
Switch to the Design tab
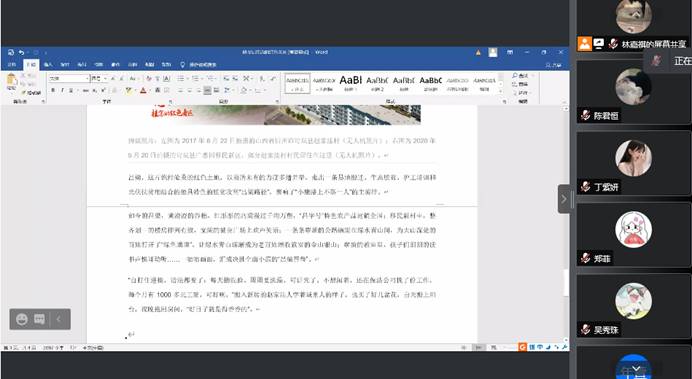(x=65, y=64)
